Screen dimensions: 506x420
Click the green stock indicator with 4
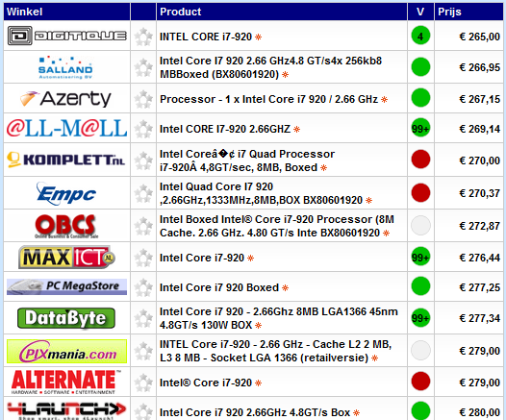coord(420,36)
